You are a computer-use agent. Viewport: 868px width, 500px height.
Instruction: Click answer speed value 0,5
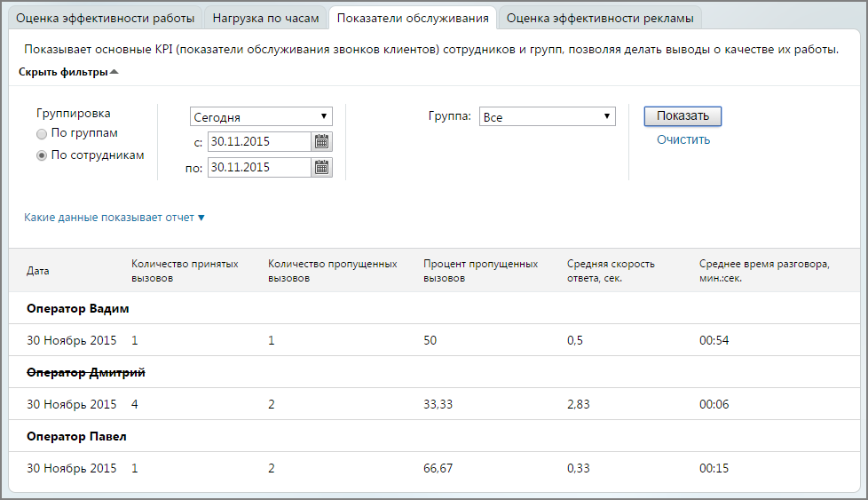click(574, 340)
